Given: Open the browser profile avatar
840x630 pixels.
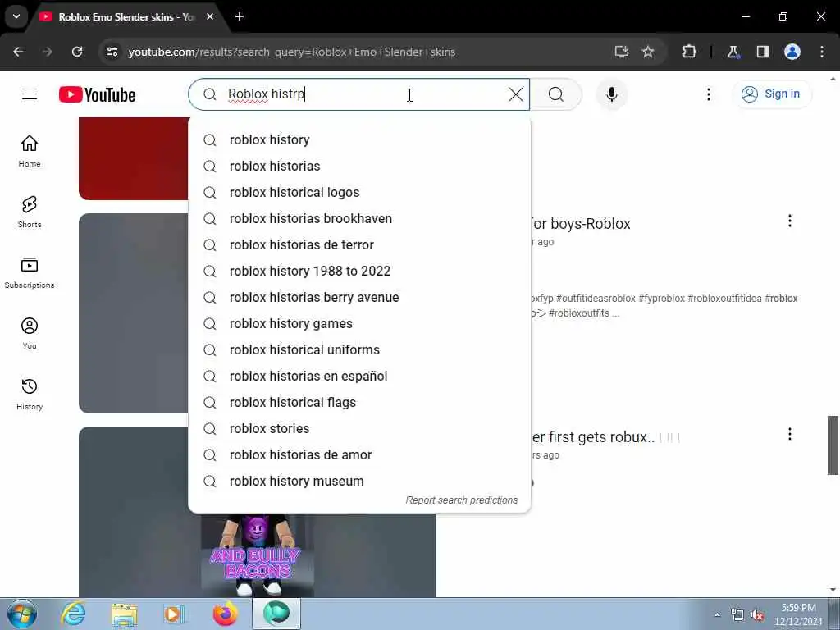Looking at the screenshot, I should [792, 52].
